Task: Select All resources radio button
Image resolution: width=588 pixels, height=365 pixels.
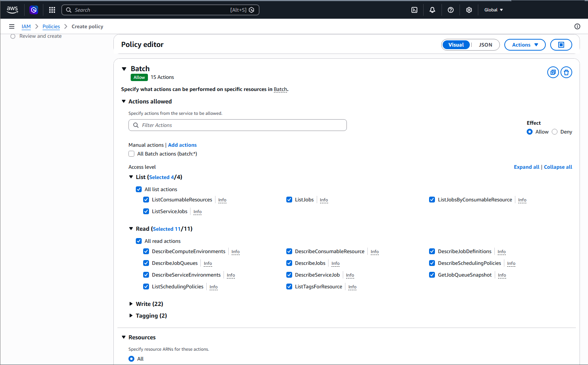Action: (x=131, y=359)
